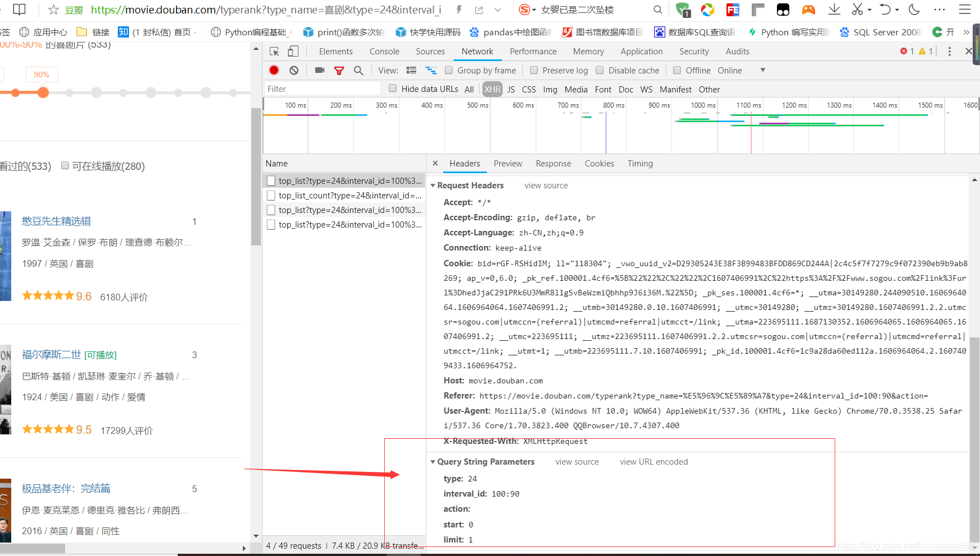980x556 pixels.
Task: Tick checkbox beside top_list_count request
Action: [x=271, y=195]
